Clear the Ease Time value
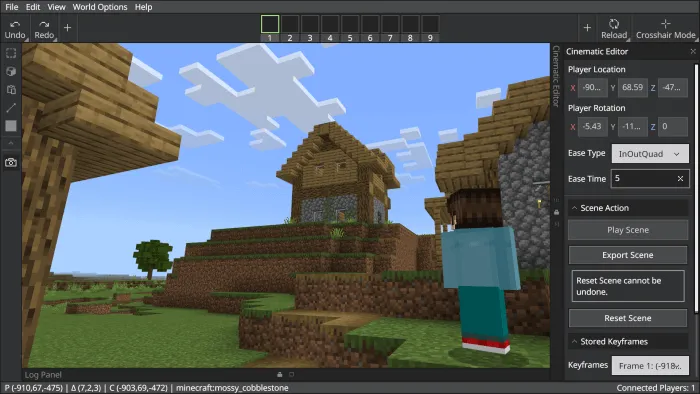The width and height of the screenshot is (700, 394). coord(680,178)
